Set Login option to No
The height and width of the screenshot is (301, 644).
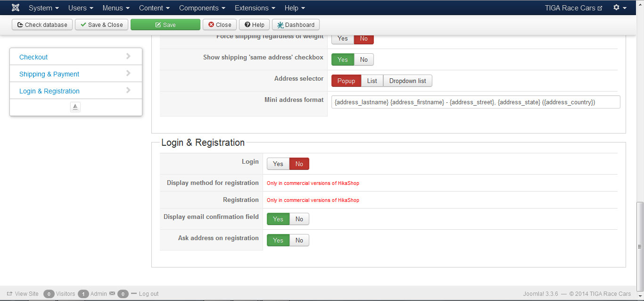click(x=299, y=164)
